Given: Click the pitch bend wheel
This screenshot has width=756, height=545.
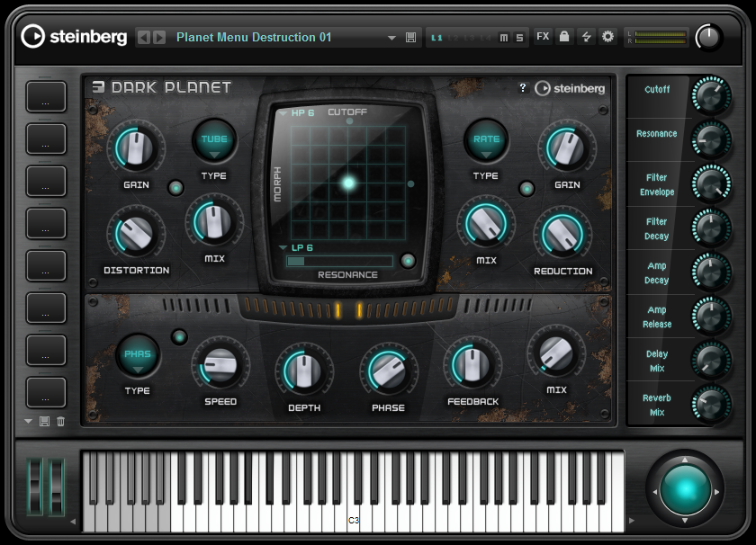Looking at the screenshot, I should pyautogui.click(x=35, y=487).
